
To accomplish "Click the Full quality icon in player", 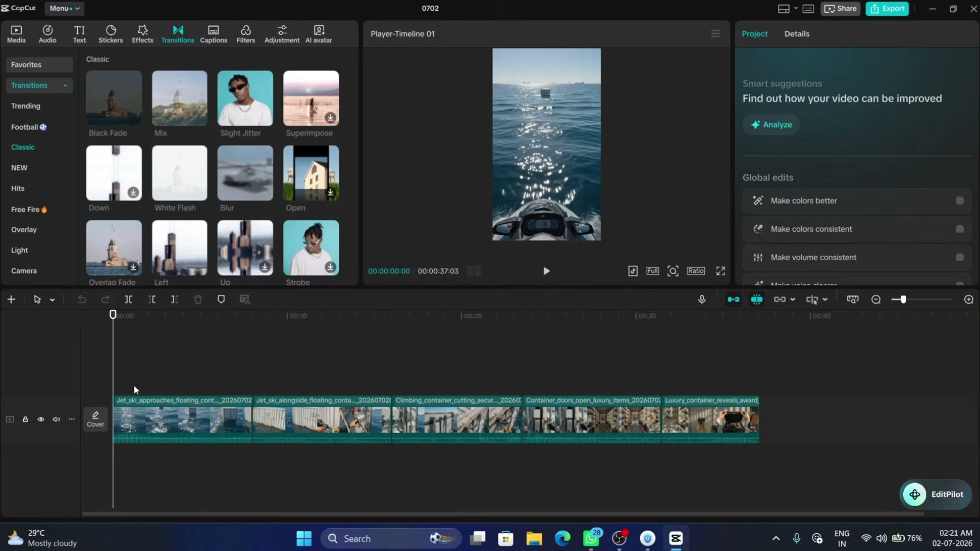I will pyautogui.click(x=653, y=271).
